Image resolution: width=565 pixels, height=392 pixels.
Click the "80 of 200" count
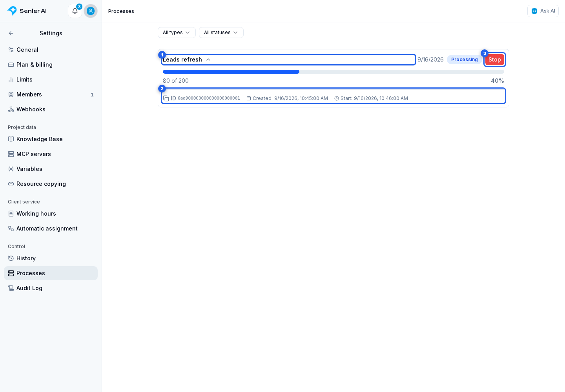pos(176,81)
